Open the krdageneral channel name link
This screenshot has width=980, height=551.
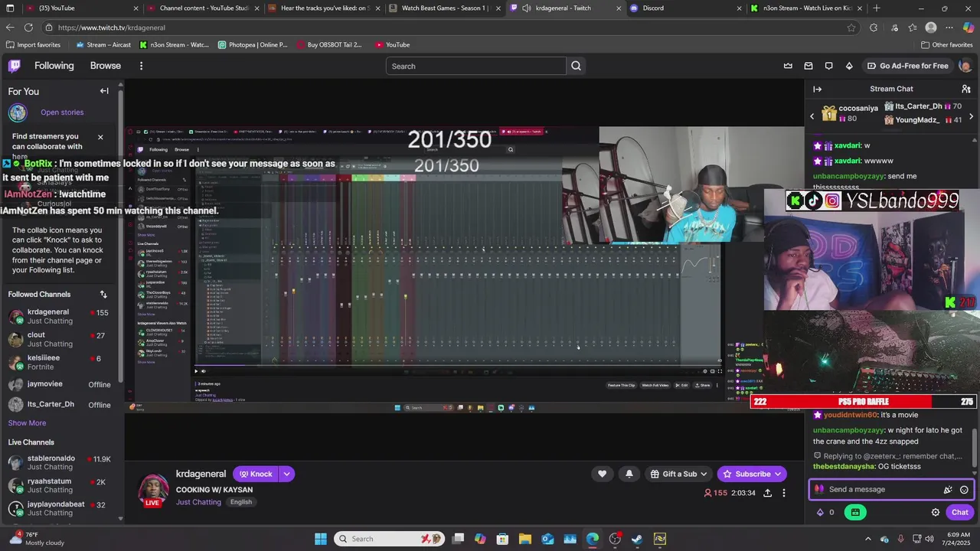click(201, 474)
